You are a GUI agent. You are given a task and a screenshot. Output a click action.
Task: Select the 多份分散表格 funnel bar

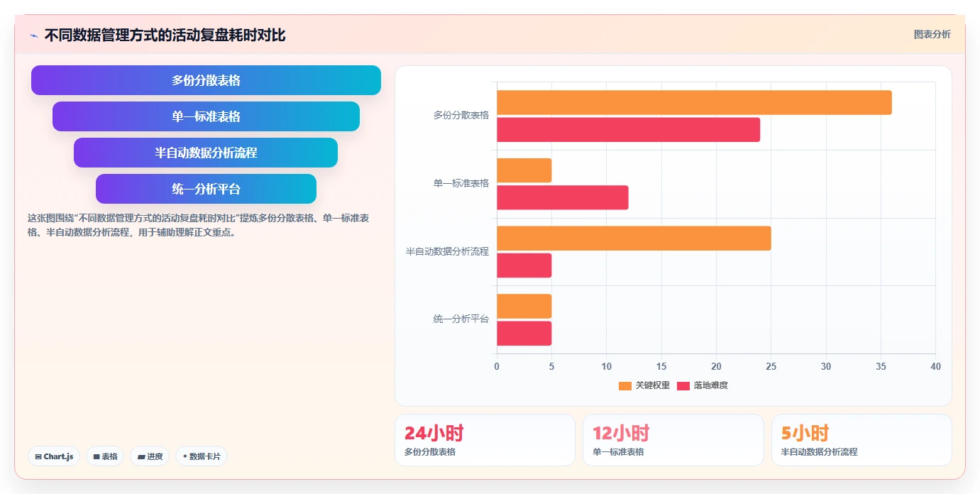pos(206,80)
